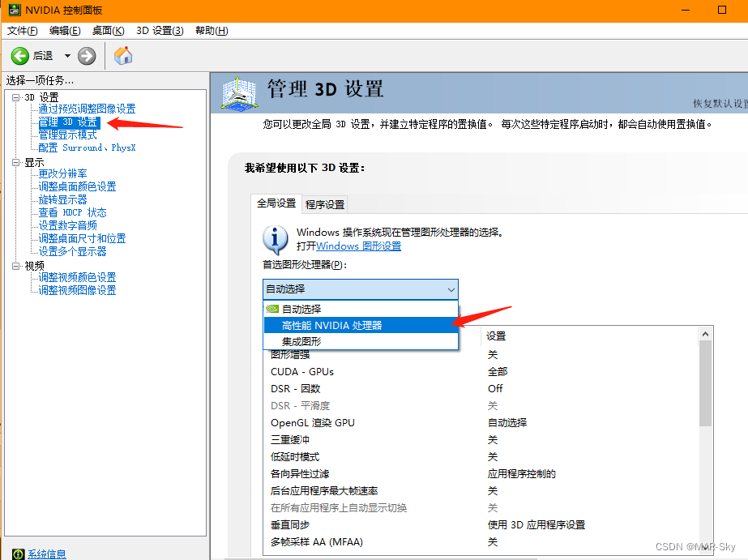Screen dimensions: 748x560
Task: Select 管理显示模式 in tree
Action: coord(68,135)
